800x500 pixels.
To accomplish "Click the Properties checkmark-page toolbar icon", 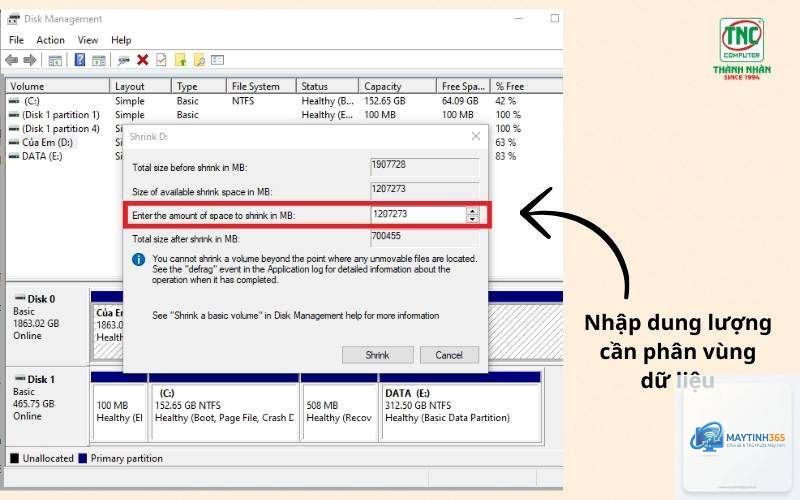I will [161, 60].
